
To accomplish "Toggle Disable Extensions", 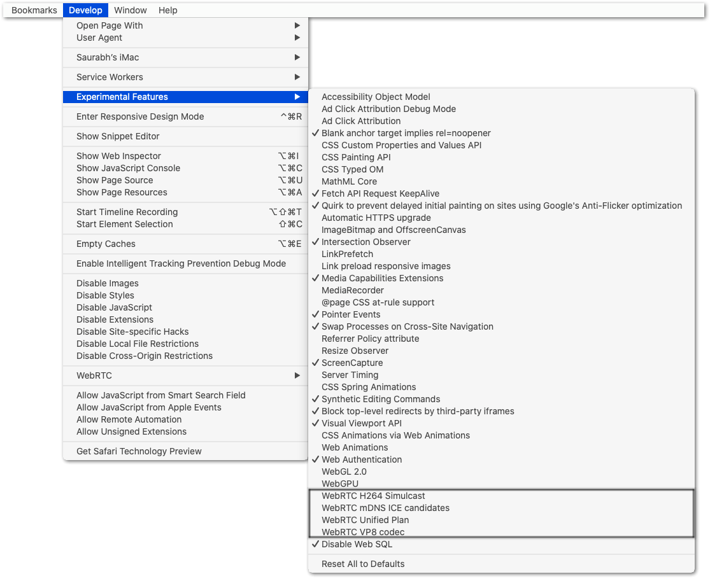I will 186,319.
